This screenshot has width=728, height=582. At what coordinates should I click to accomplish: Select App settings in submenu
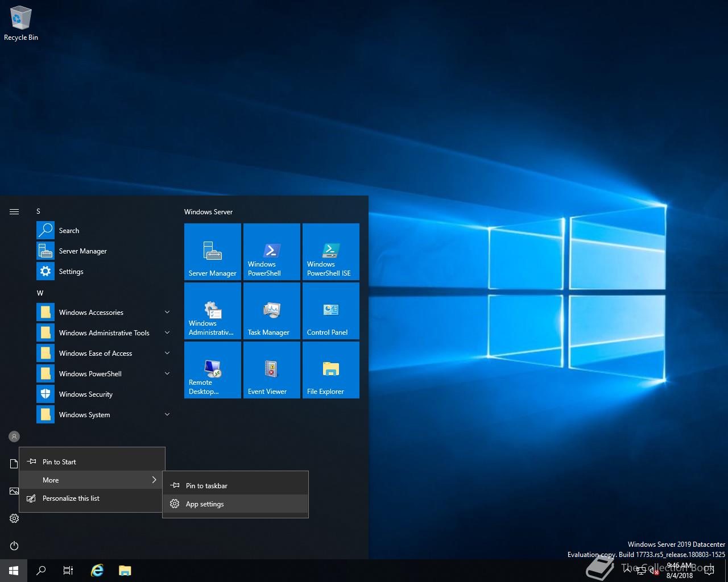click(x=235, y=504)
